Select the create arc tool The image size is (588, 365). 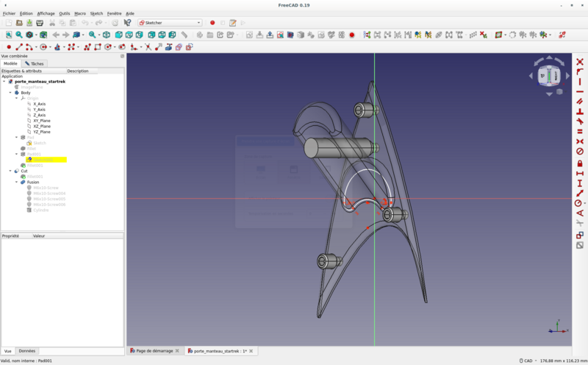[x=29, y=47]
